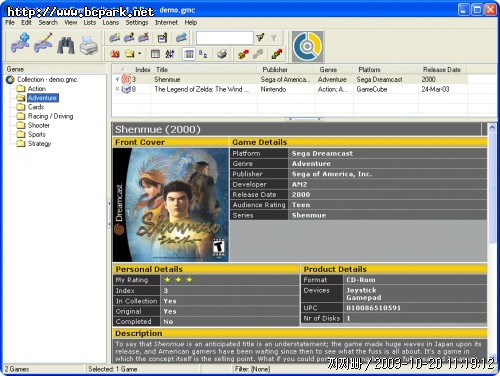This screenshot has height=376, width=500.
Task: Click the blue-yellow Collectorz logo icon
Action: 308,46
